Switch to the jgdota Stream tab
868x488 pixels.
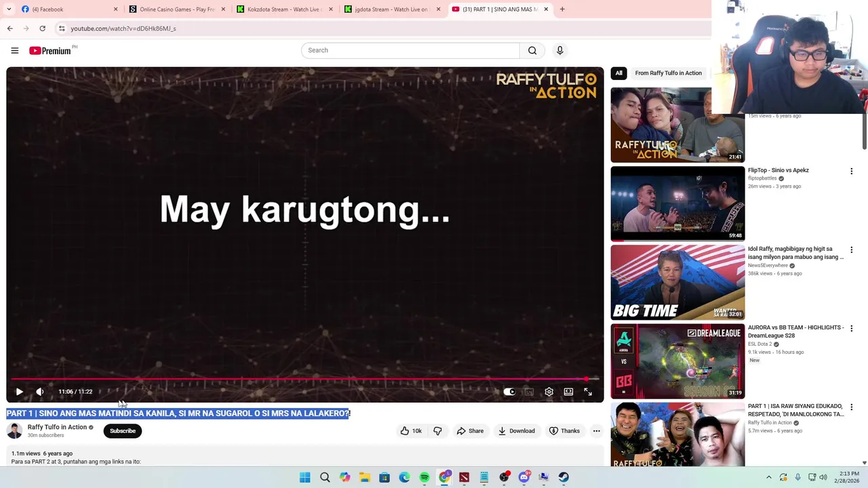(391, 9)
